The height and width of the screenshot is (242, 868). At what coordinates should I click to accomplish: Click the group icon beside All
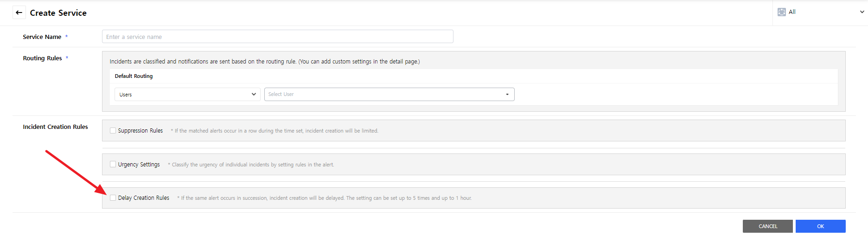tap(782, 12)
